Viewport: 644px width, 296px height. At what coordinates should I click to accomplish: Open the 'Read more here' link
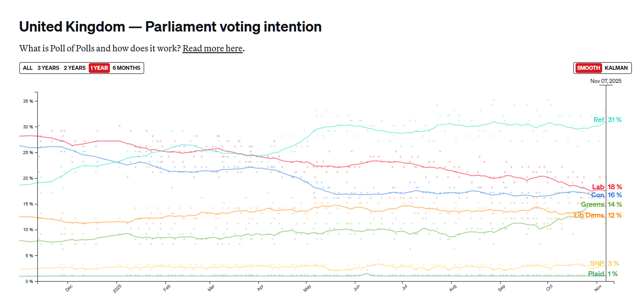point(213,48)
